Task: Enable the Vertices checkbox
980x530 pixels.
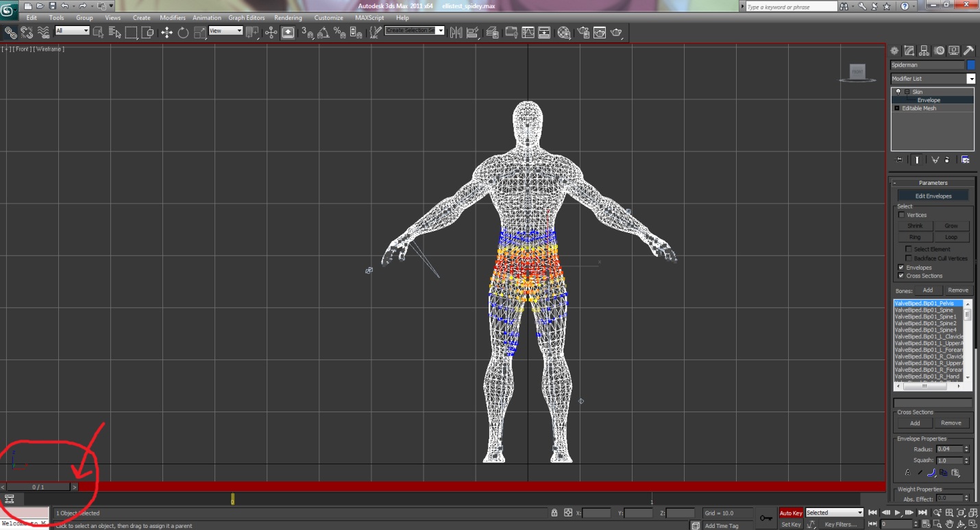Action: coord(901,215)
